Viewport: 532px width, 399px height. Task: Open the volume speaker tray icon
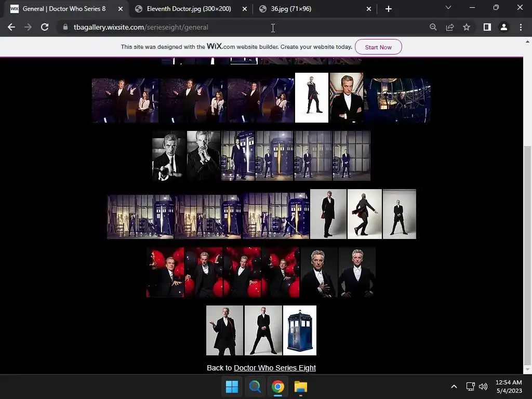click(x=483, y=387)
